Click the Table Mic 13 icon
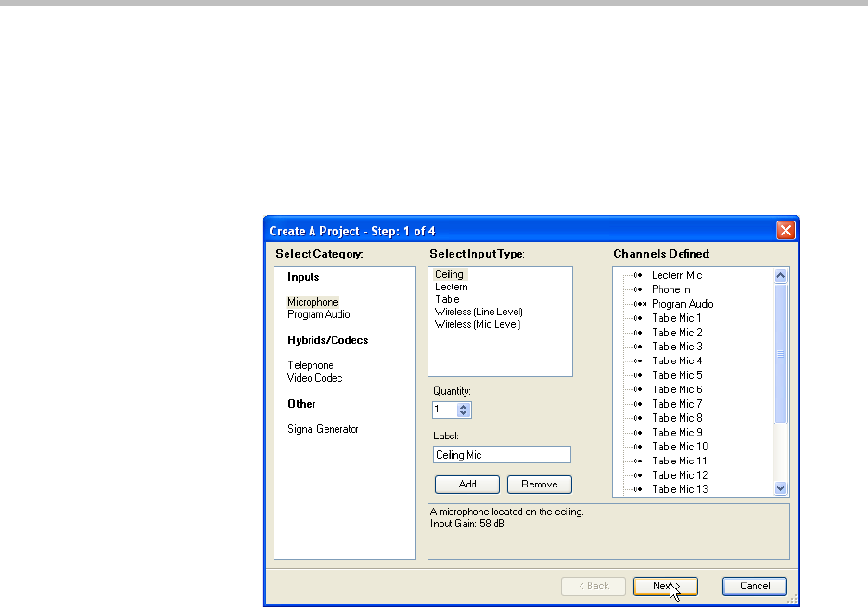 639,489
